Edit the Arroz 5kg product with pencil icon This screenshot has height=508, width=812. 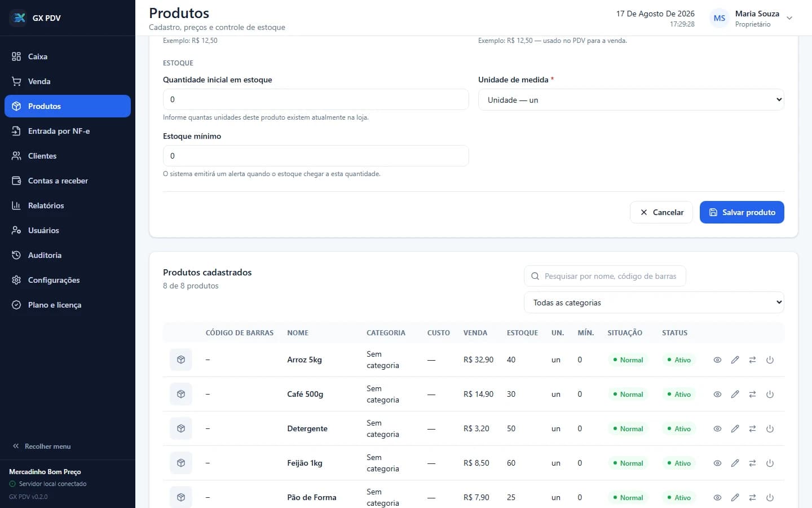click(735, 360)
